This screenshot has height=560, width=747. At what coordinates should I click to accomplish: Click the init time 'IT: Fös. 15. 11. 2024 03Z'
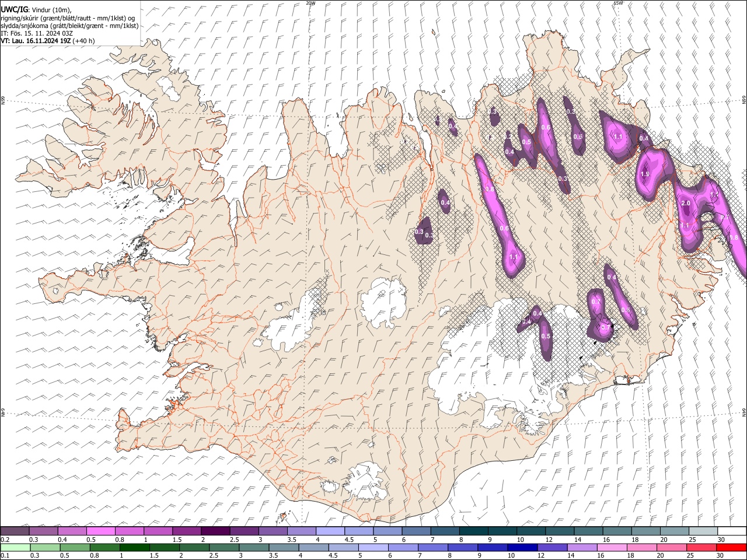coord(36,33)
